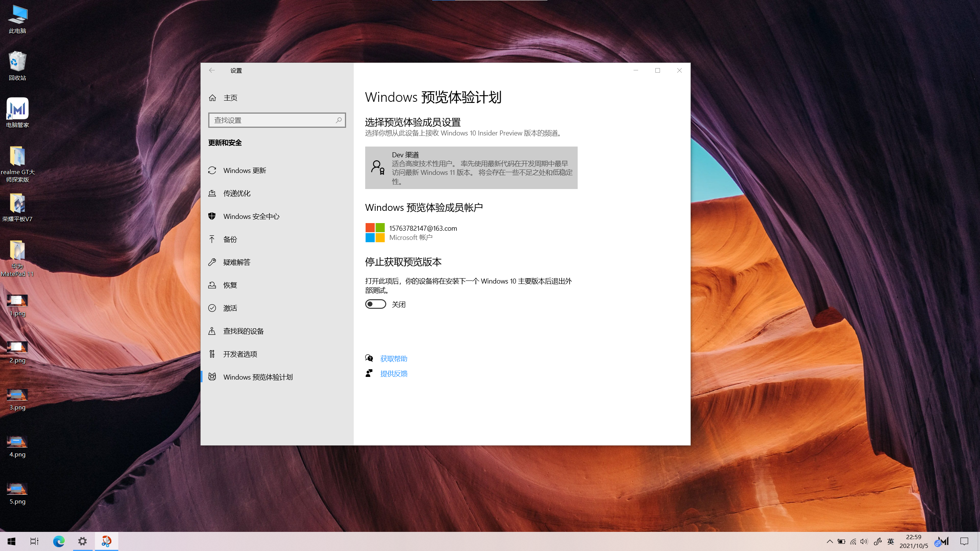Open Windows 更新 settings page

[277, 170]
